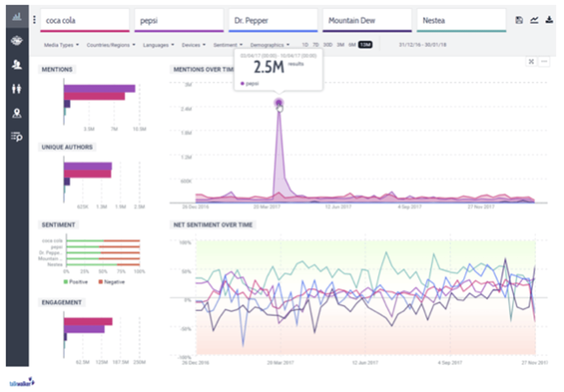Open the chart comparison icon top right
564x392 pixels.
pyautogui.click(x=534, y=20)
